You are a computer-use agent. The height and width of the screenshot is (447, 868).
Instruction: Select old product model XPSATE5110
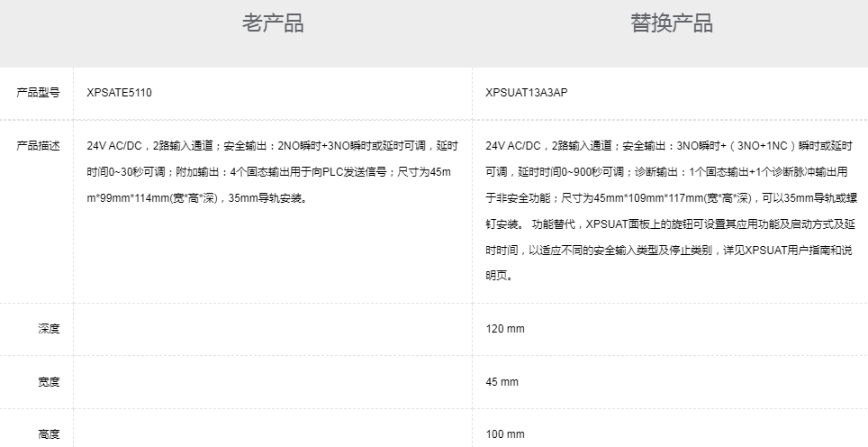coord(119,93)
